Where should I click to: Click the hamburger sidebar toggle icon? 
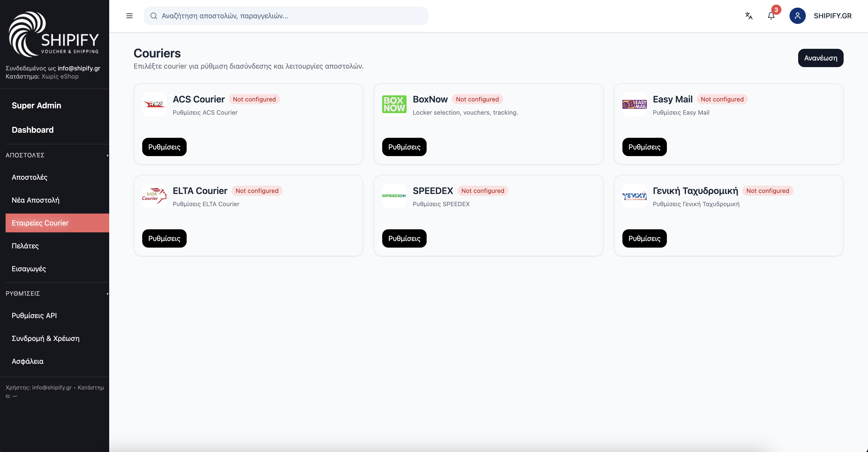pyautogui.click(x=130, y=16)
